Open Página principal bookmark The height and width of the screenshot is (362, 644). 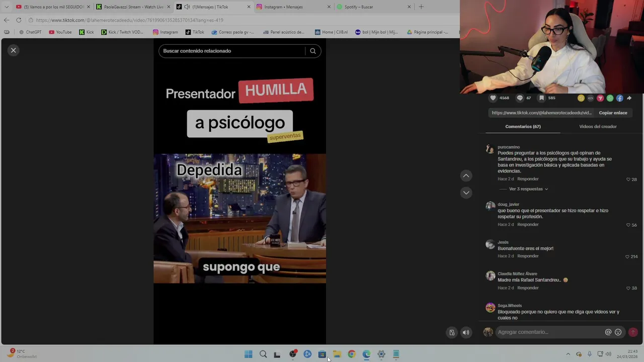click(428, 32)
